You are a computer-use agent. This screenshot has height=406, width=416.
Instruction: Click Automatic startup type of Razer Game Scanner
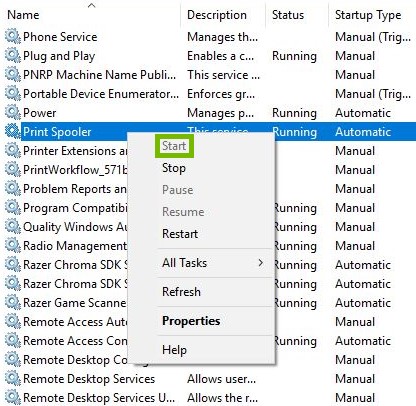363,303
